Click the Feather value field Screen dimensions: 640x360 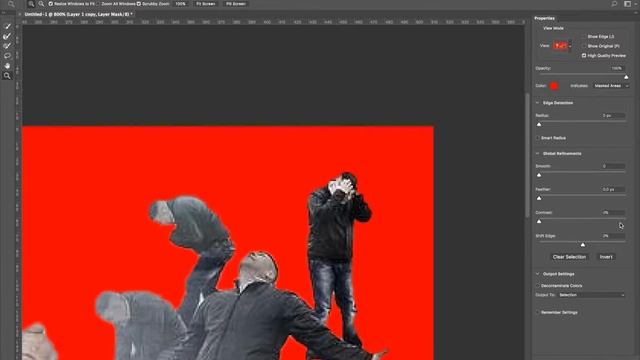[x=613, y=189]
